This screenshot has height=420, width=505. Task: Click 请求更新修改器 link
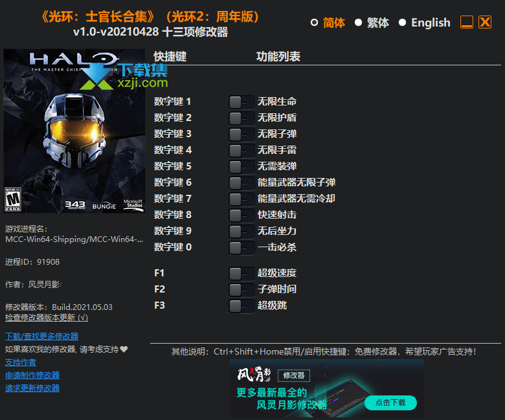pyautogui.click(x=32, y=388)
